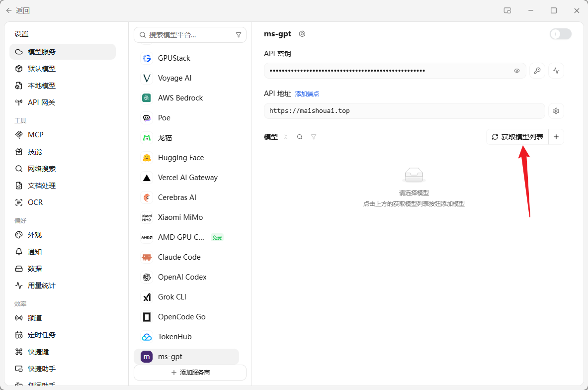Go back using the 返回 arrow
Viewport: 588px width, 390px height.
[17, 10]
